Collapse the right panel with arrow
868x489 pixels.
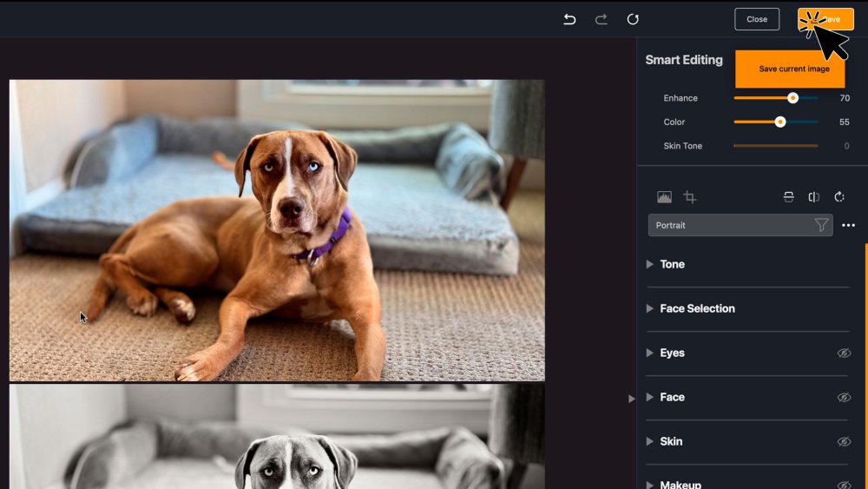tap(632, 399)
